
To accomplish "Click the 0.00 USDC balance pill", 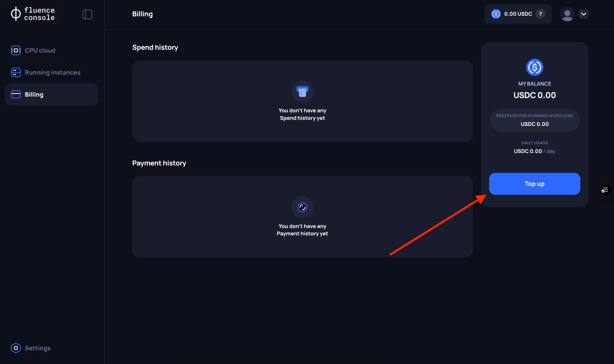I will (518, 14).
